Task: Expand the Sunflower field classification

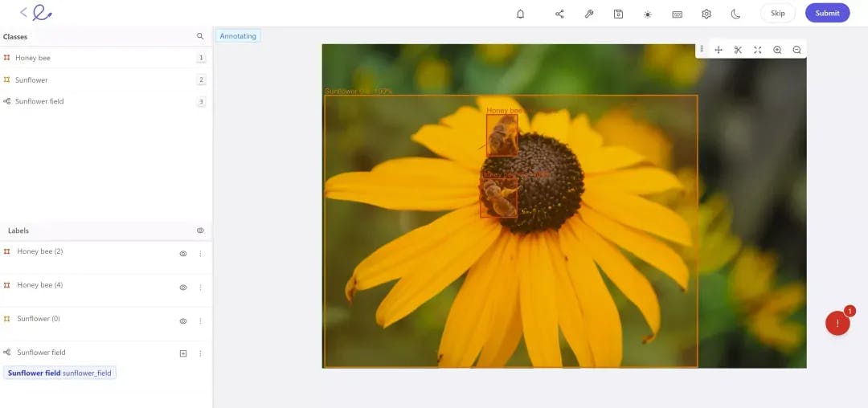Action: (x=183, y=353)
